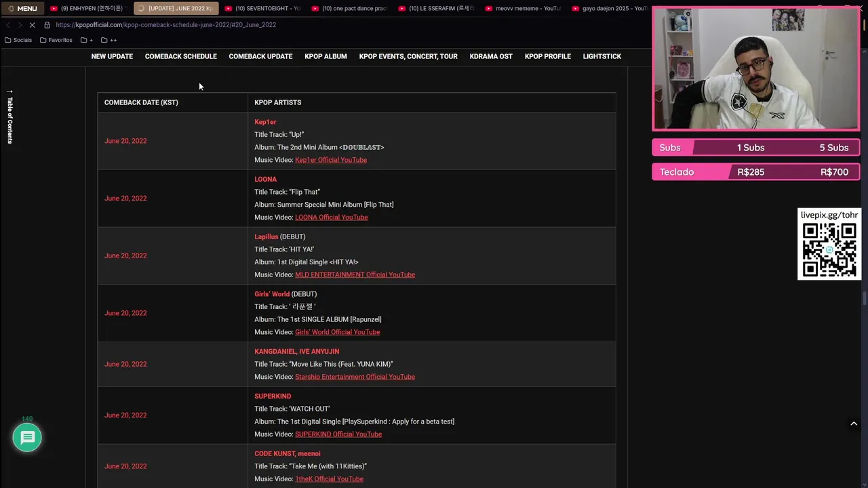
Task: Open CODE KUNST, meenoi link
Action: pyautogui.click(x=288, y=454)
